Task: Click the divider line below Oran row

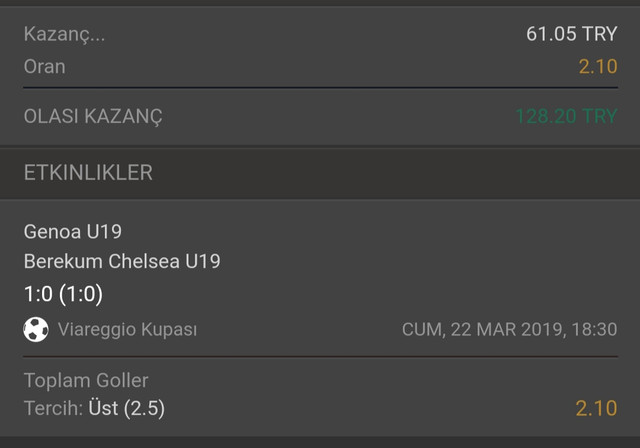Action: (x=320, y=87)
